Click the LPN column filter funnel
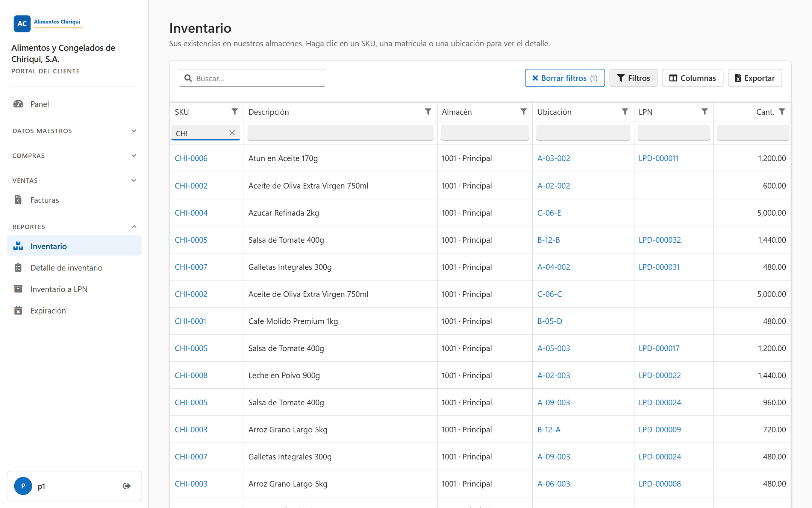812x508 pixels. click(704, 112)
